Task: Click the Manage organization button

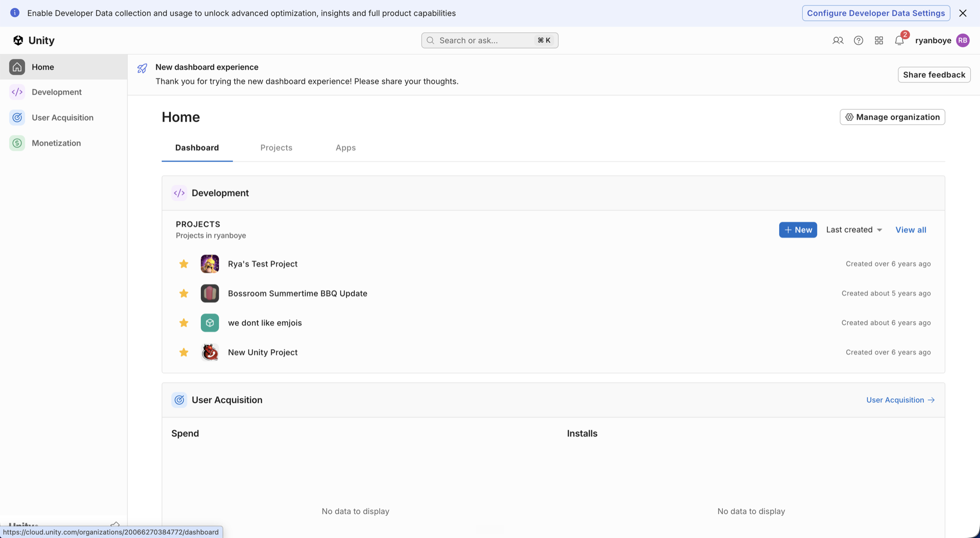Action: [892, 117]
